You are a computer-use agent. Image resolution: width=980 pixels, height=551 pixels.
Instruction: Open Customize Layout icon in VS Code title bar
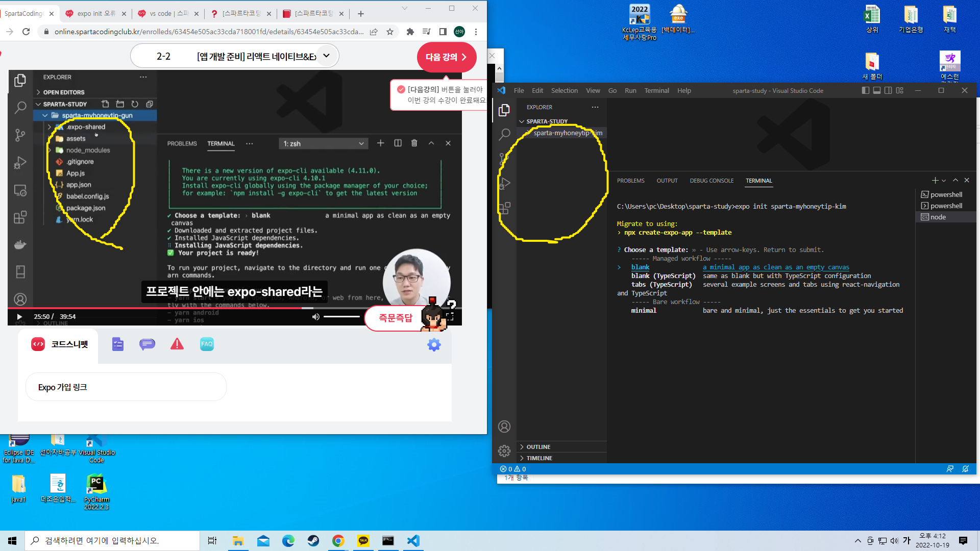coord(899,90)
